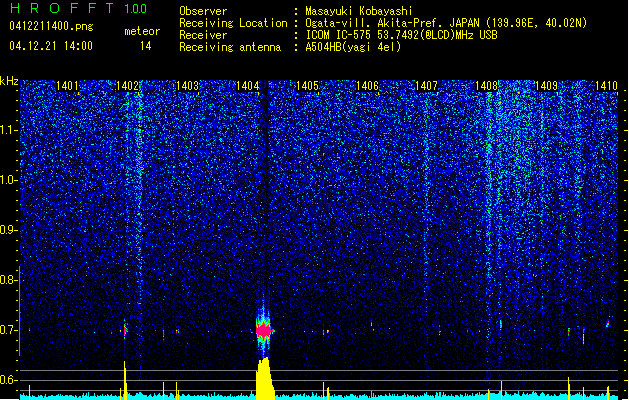Click the large red meteor echo at 1404
The width and height of the screenshot is (629, 400).
(x=264, y=331)
